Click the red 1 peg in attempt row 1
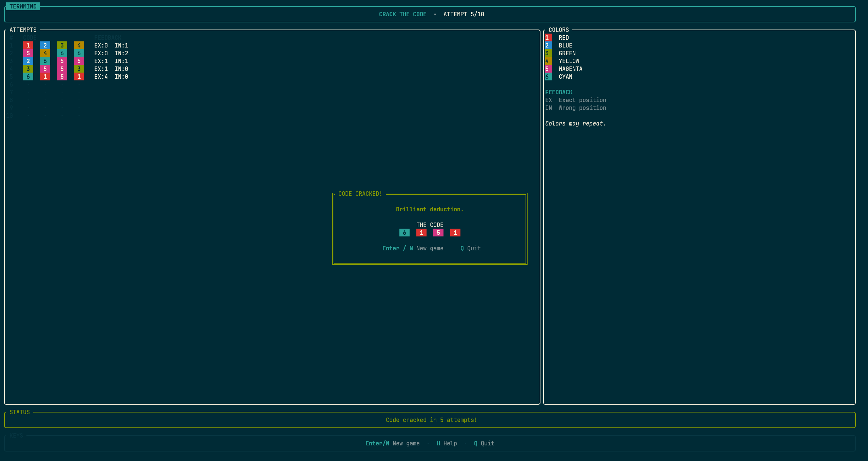The height and width of the screenshot is (461, 868). 28,45
